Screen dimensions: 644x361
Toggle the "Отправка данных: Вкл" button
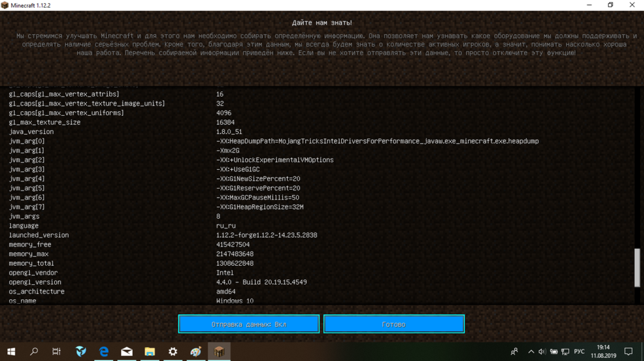click(x=249, y=324)
